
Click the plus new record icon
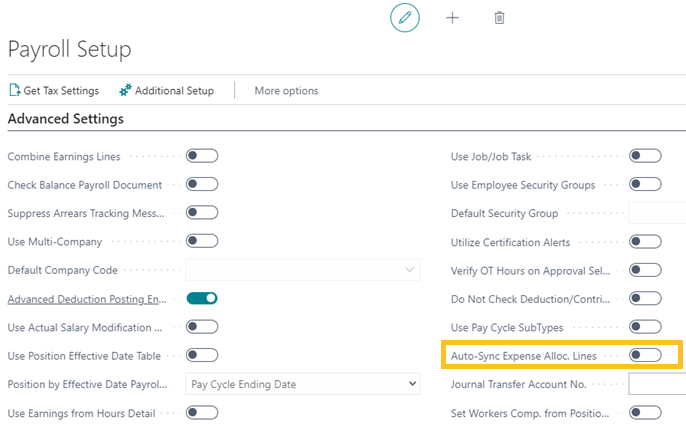coord(452,18)
